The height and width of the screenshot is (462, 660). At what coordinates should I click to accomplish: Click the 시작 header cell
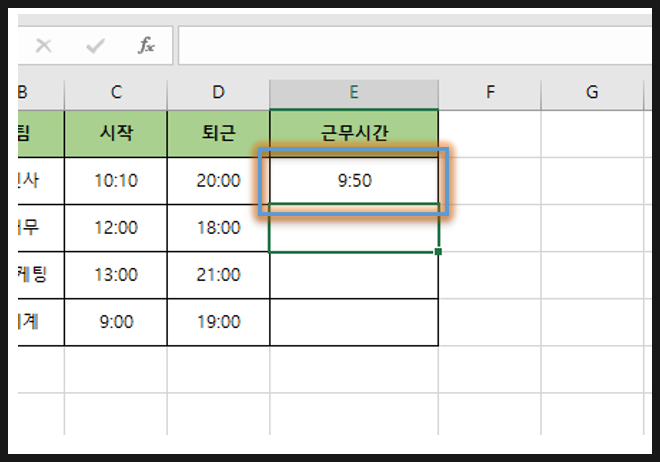pos(116,134)
